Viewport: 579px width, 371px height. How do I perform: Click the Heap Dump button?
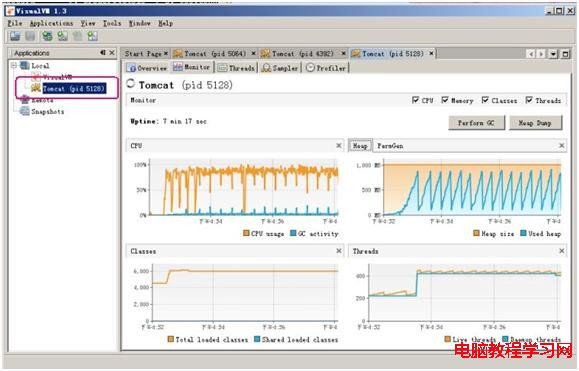click(535, 123)
